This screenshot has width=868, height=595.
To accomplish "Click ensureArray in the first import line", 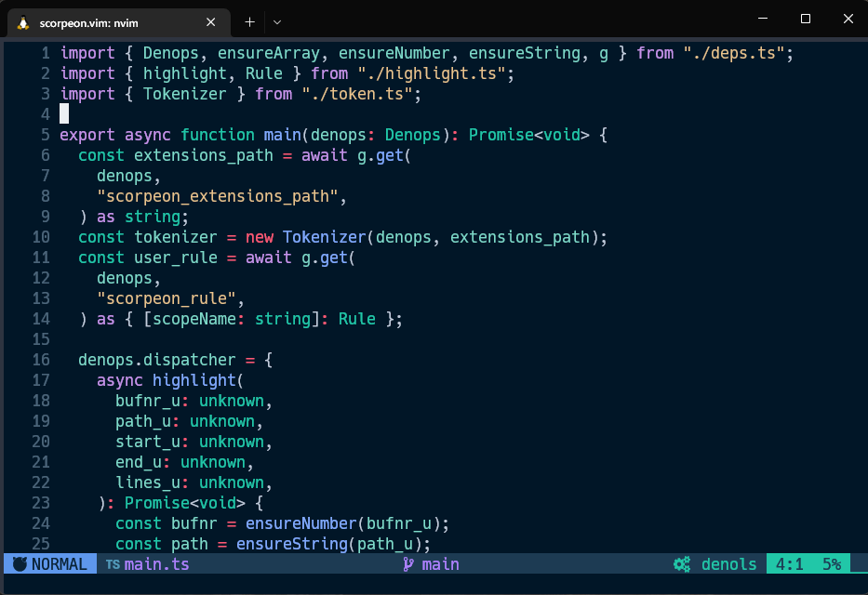I will click(x=269, y=53).
